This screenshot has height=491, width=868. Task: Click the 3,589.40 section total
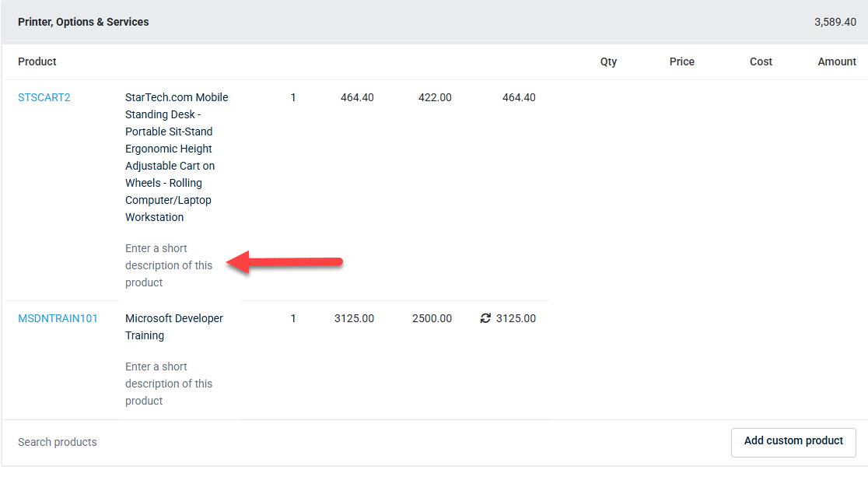point(835,22)
